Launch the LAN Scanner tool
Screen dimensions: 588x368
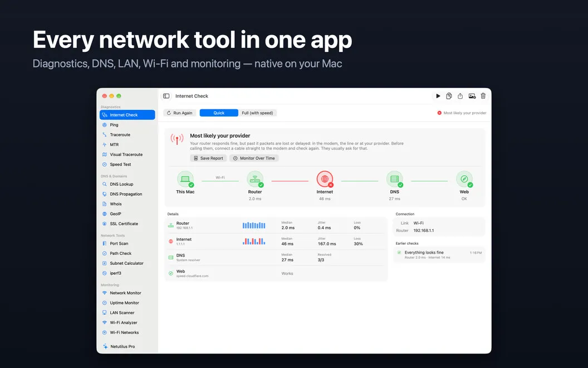128,313
